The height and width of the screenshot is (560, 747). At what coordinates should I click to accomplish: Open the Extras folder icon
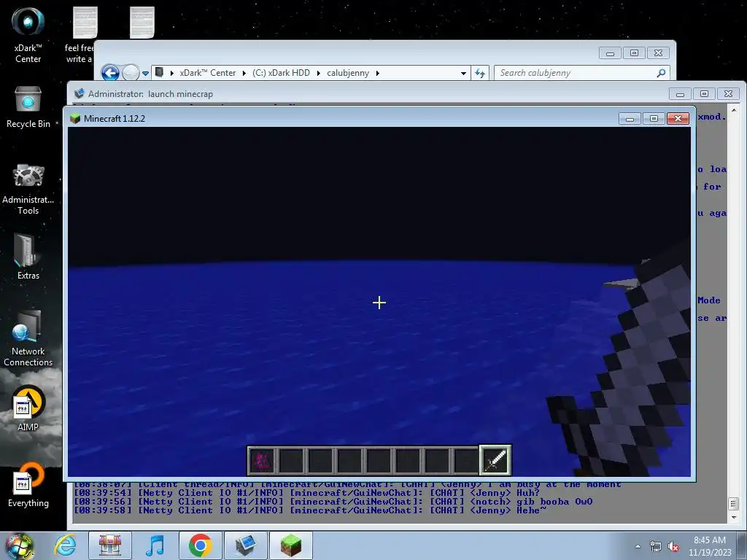pos(28,256)
